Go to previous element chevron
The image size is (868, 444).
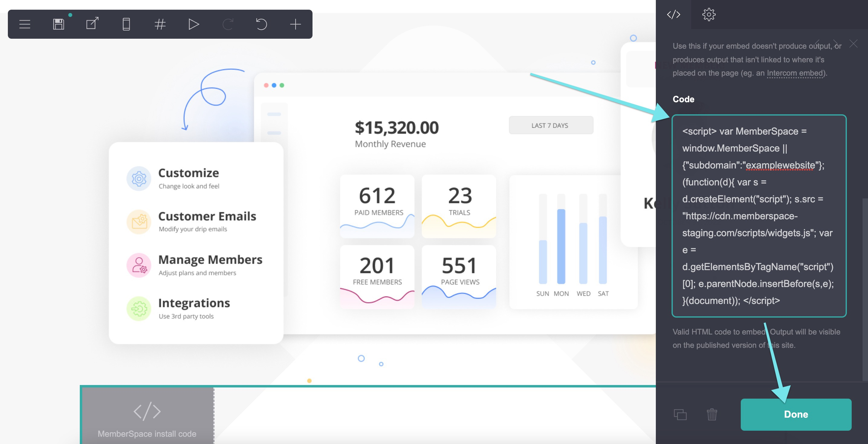click(x=818, y=44)
